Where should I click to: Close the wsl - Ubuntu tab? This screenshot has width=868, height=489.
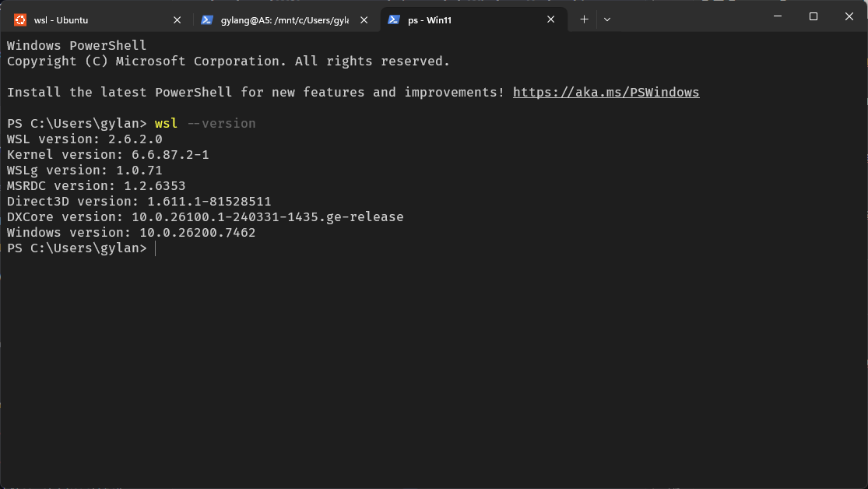[177, 20]
